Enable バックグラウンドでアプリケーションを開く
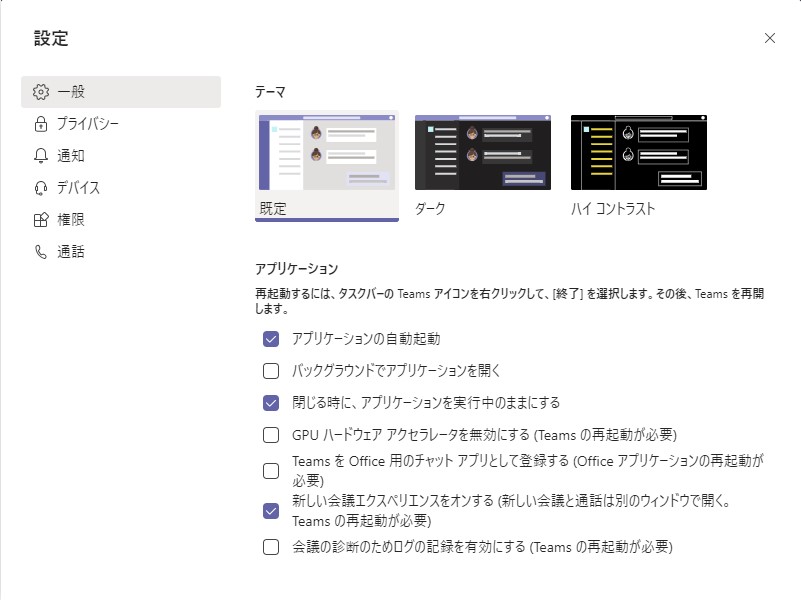This screenshot has height=600, width=801. click(268, 371)
